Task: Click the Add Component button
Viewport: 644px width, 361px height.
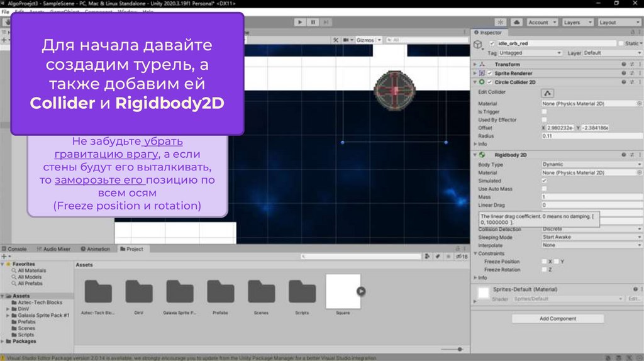Action: (x=557, y=319)
